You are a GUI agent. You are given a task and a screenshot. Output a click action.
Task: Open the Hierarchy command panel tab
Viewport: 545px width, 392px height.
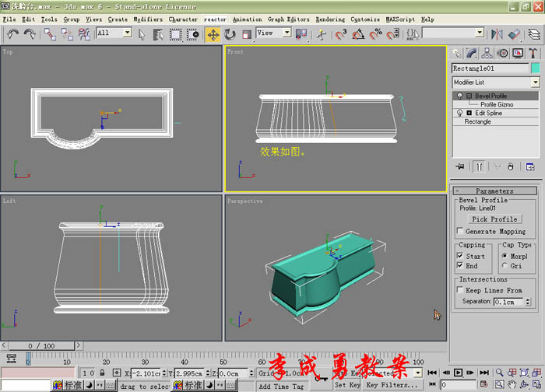point(487,54)
